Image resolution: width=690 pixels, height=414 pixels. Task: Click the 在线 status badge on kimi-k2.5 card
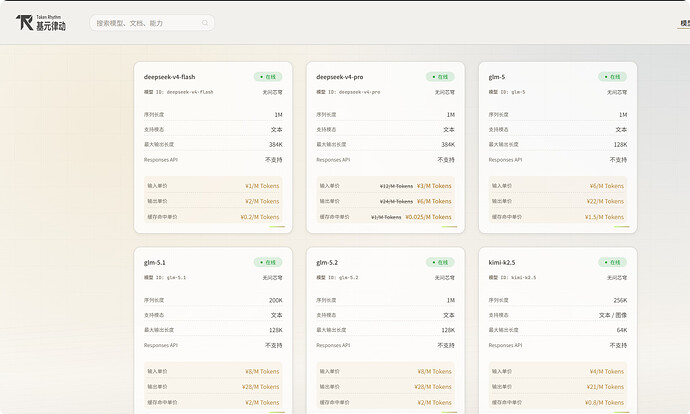[613, 262]
